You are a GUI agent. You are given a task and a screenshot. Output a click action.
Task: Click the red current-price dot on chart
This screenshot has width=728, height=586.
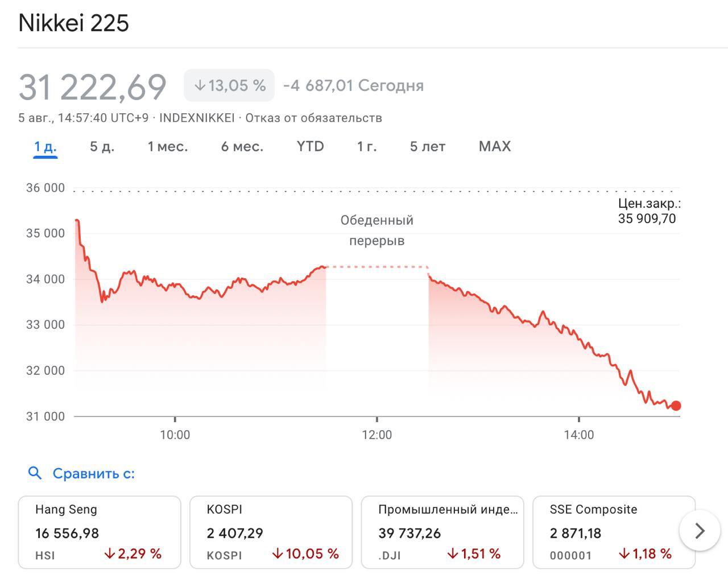click(676, 406)
